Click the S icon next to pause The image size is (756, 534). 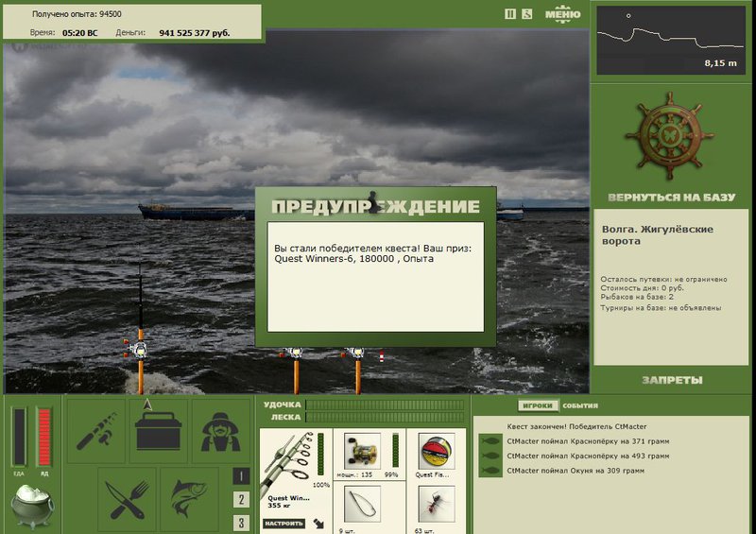526,14
